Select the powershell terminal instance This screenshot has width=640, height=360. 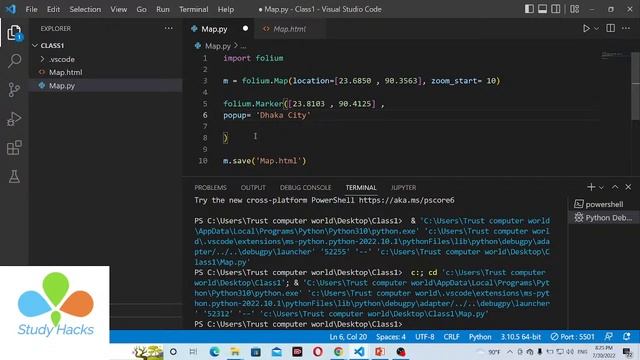coord(603,204)
